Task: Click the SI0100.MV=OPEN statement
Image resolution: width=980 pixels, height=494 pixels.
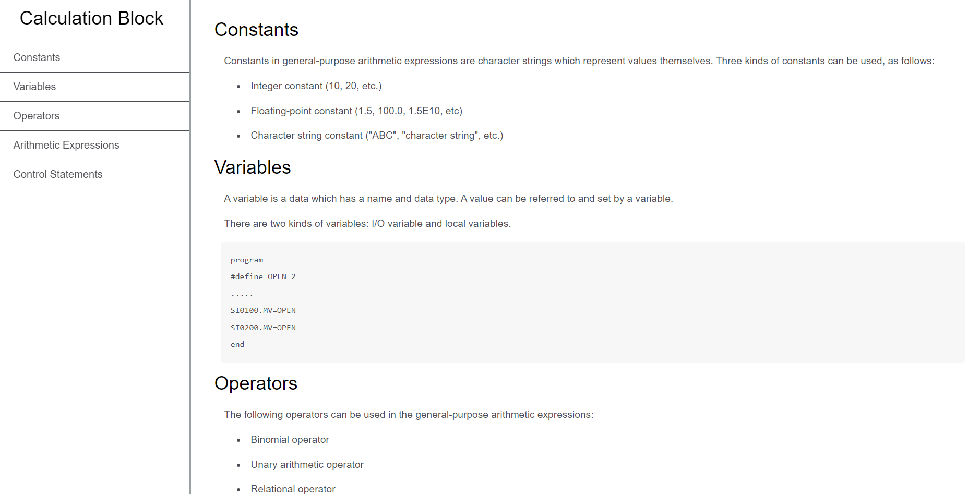Action: point(263,310)
